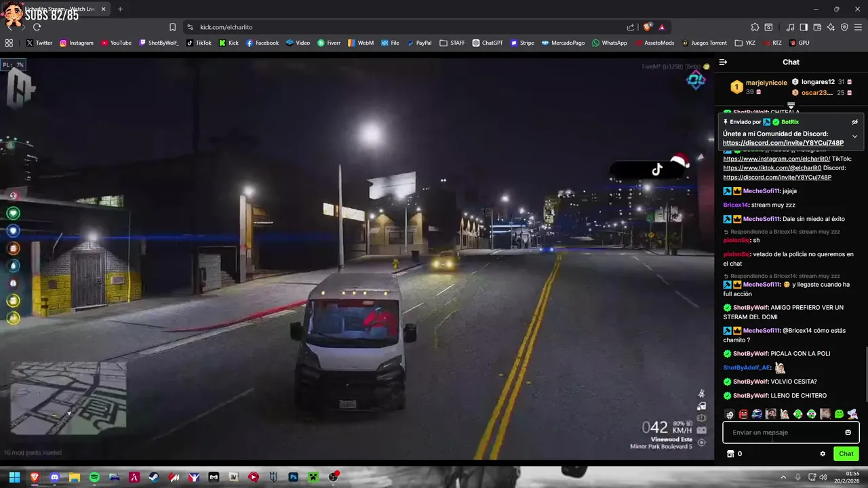Open a new browser tab
Screen dimensions: 868x488
click(x=120, y=9)
